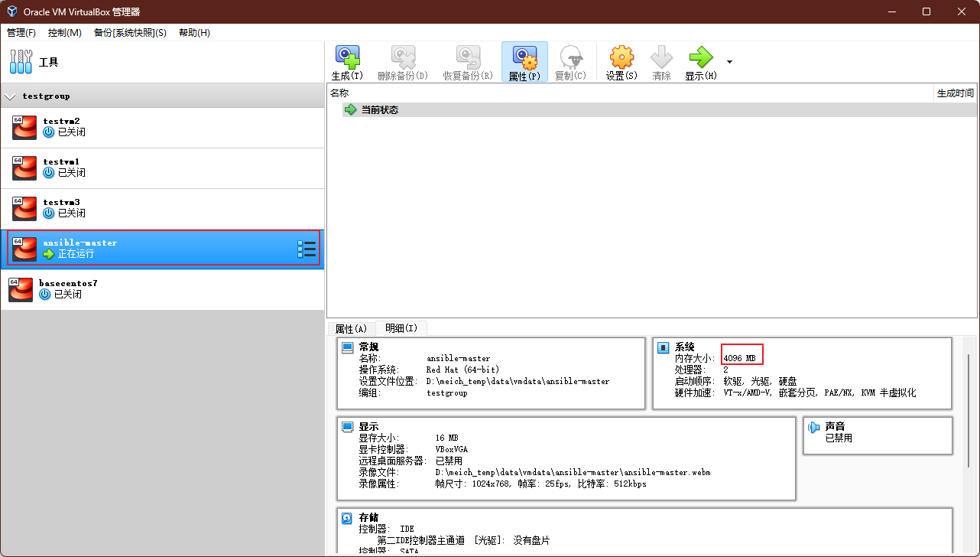Open ansible-master machine tools list menu icon
Image resolution: width=980 pixels, height=557 pixels.
pos(307,249)
